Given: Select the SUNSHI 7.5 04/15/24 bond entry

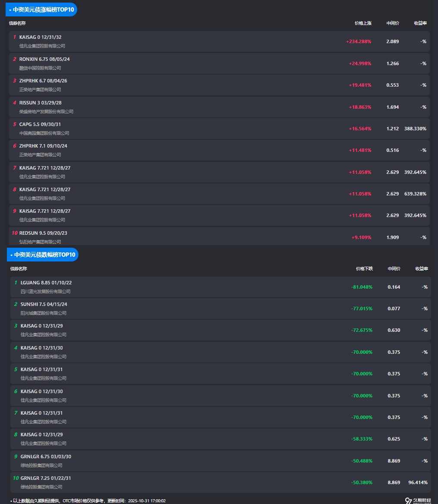Looking at the screenshot, I should (44, 304).
